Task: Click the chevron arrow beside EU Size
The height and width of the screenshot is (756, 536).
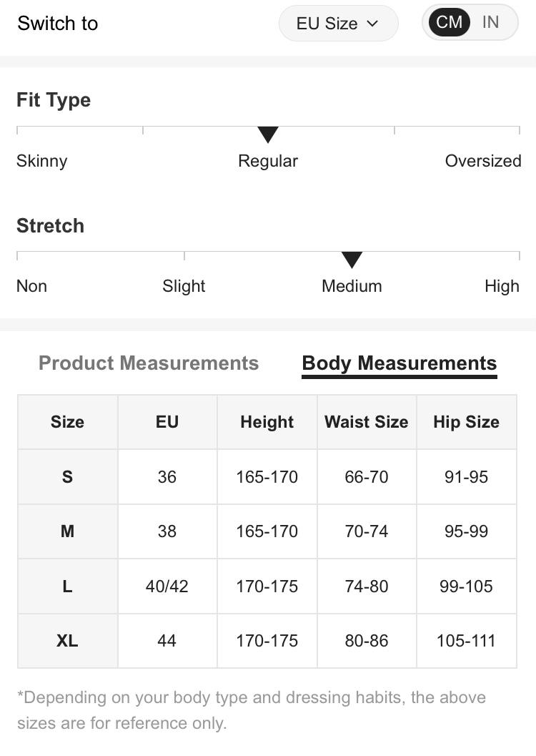Action: point(372,24)
